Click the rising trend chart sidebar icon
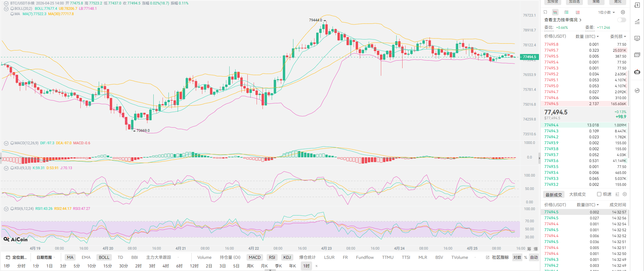The height and width of the screenshot is (271, 644). [637, 22]
